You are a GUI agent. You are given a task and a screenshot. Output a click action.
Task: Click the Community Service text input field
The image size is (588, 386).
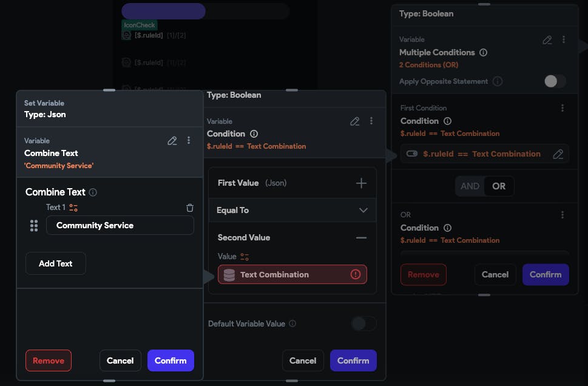120,226
